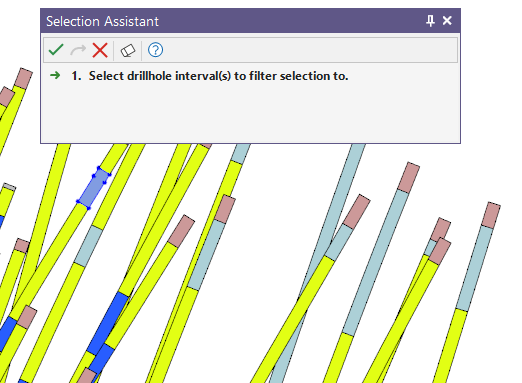Select the light blue interval on far-right drillhole
Image resolution: width=522 pixels, height=383 pixels.
point(474,268)
